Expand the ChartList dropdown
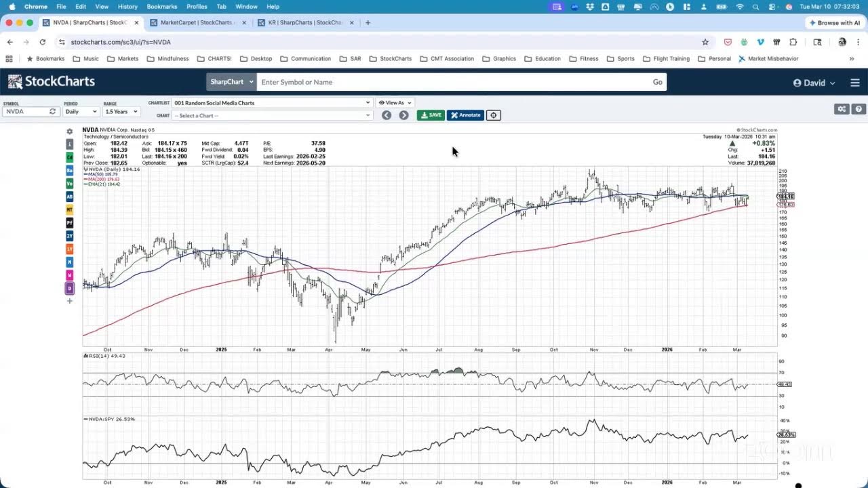 pyautogui.click(x=273, y=103)
